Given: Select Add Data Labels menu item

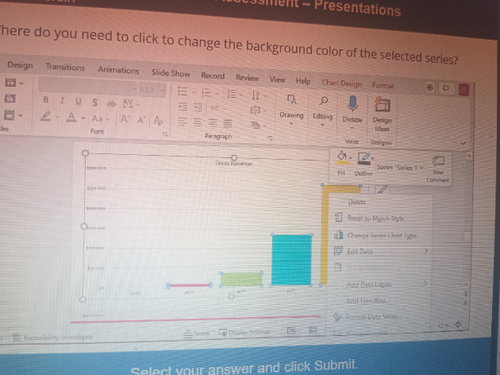Looking at the screenshot, I should coord(369,285).
